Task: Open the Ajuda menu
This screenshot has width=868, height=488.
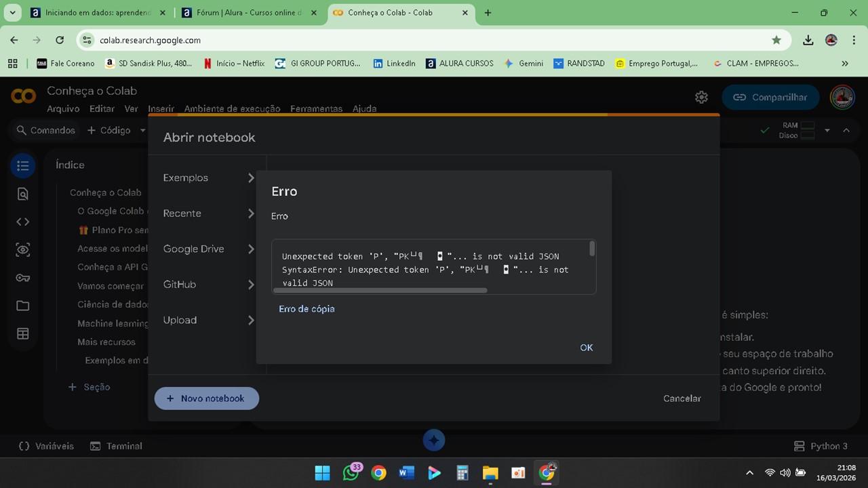Action: coord(364,108)
